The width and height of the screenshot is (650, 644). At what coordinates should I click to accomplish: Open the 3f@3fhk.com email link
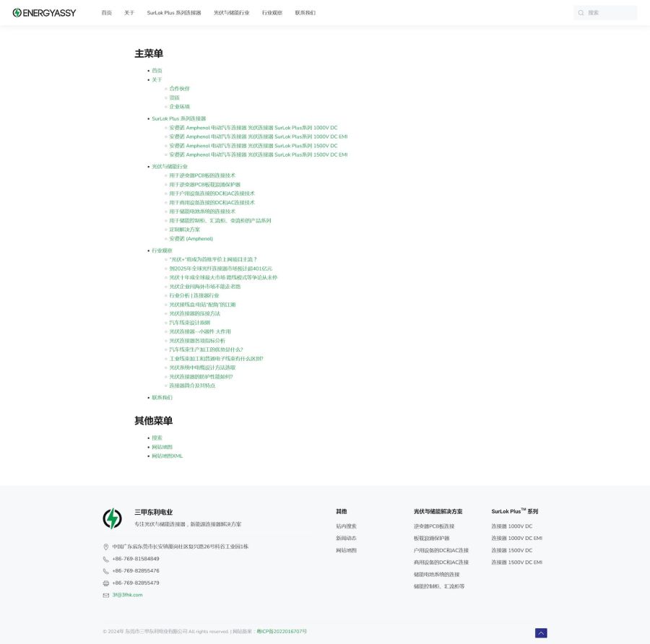click(x=127, y=595)
